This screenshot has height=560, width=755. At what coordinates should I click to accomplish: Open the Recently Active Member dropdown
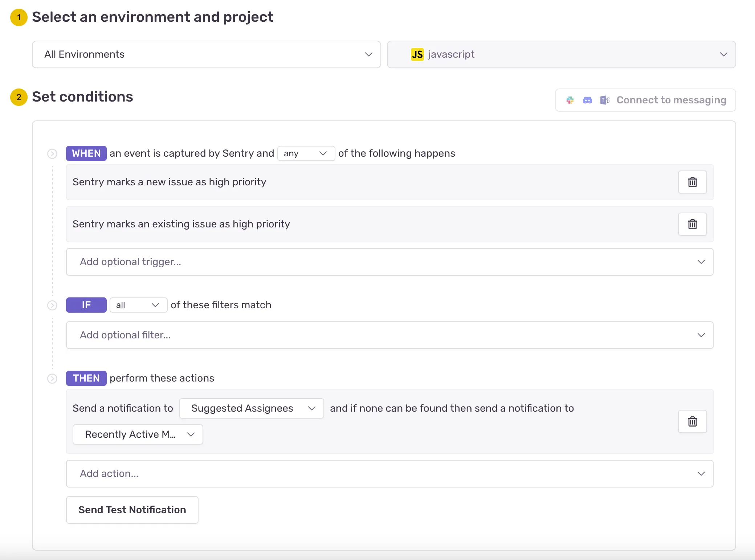tap(137, 434)
